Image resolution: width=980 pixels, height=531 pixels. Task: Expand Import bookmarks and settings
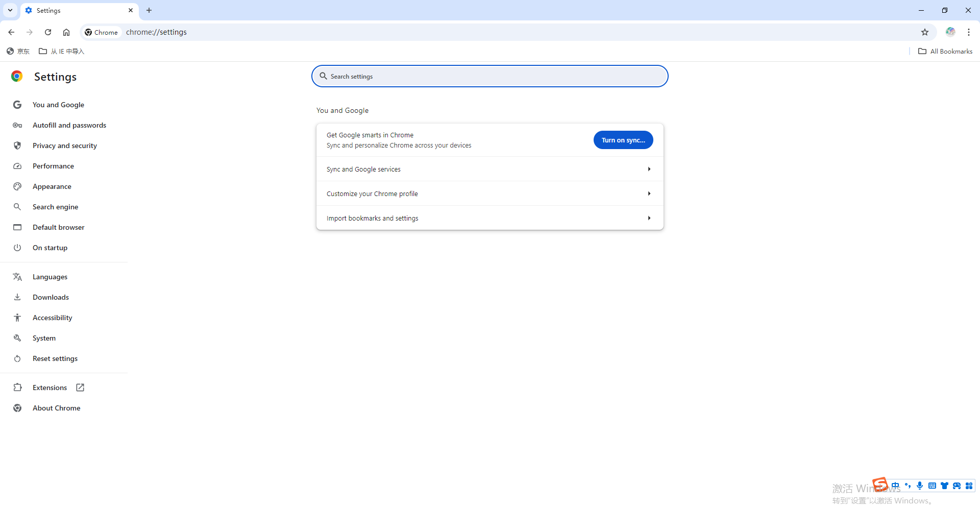click(490, 218)
